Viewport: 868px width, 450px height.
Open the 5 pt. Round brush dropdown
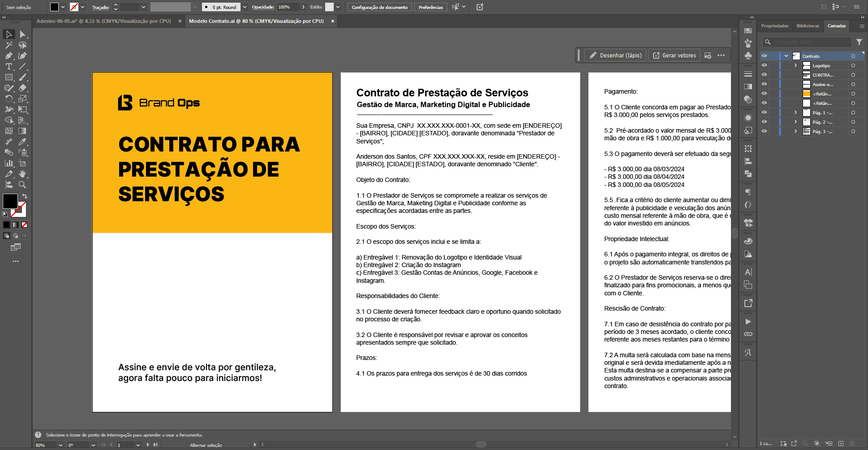pyautogui.click(x=245, y=7)
